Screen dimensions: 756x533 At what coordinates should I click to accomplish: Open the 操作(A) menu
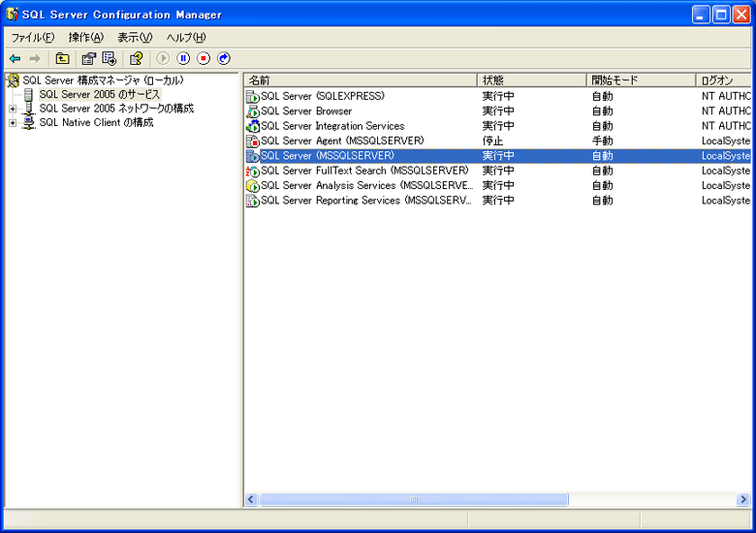(x=86, y=38)
